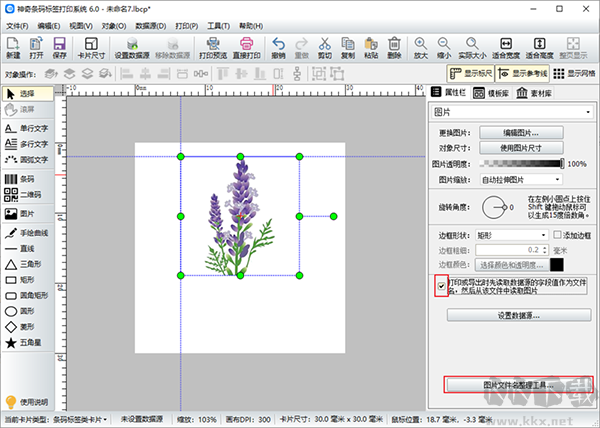Toggle the 显示标尺 ruler display
Screen dimensions: 600x428
click(471, 73)
